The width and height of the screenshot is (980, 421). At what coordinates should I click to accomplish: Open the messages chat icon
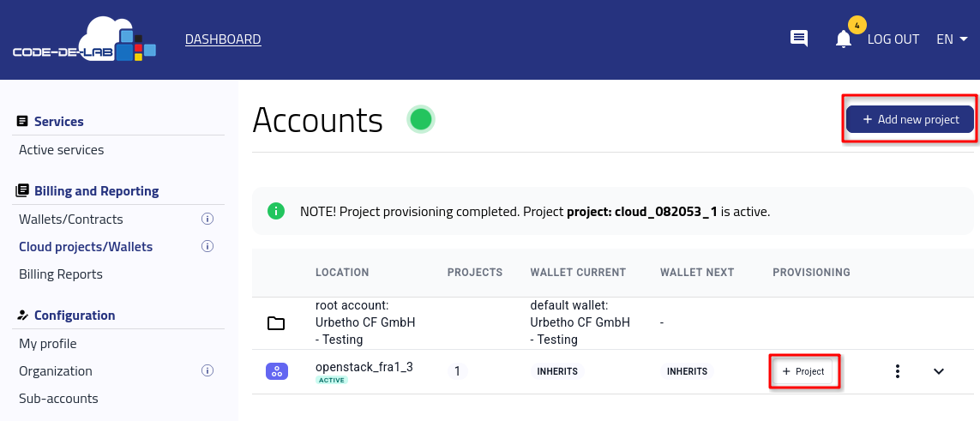coord(799,39)
